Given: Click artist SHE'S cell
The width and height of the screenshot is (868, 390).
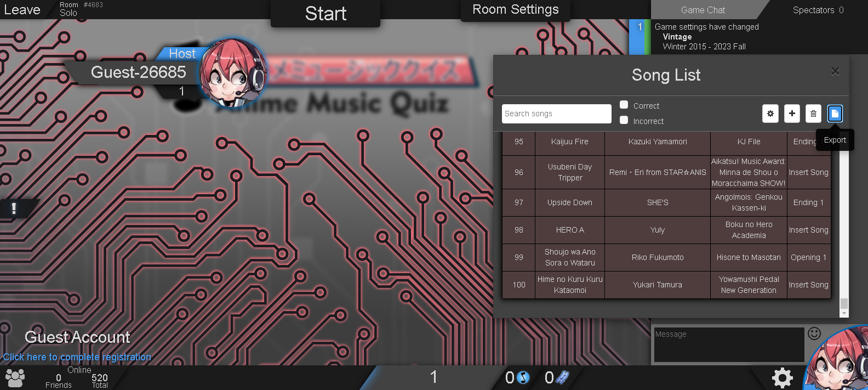Looking at the screenshot, I should tap(658, 202).
